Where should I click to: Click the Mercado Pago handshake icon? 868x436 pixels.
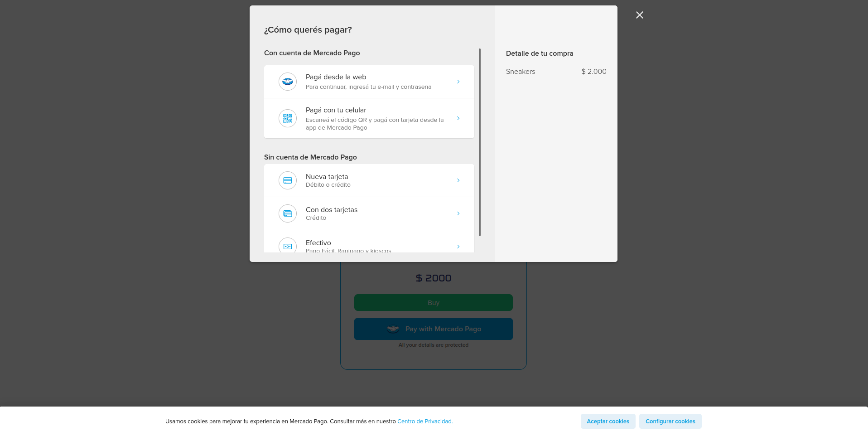(288, 82)
